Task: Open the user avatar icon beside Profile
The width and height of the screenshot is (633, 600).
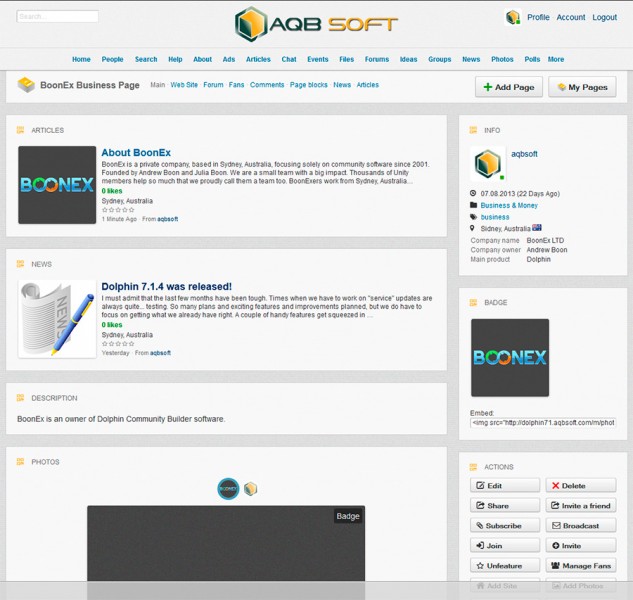Action: pyautogui.click(x=513, y=17)
